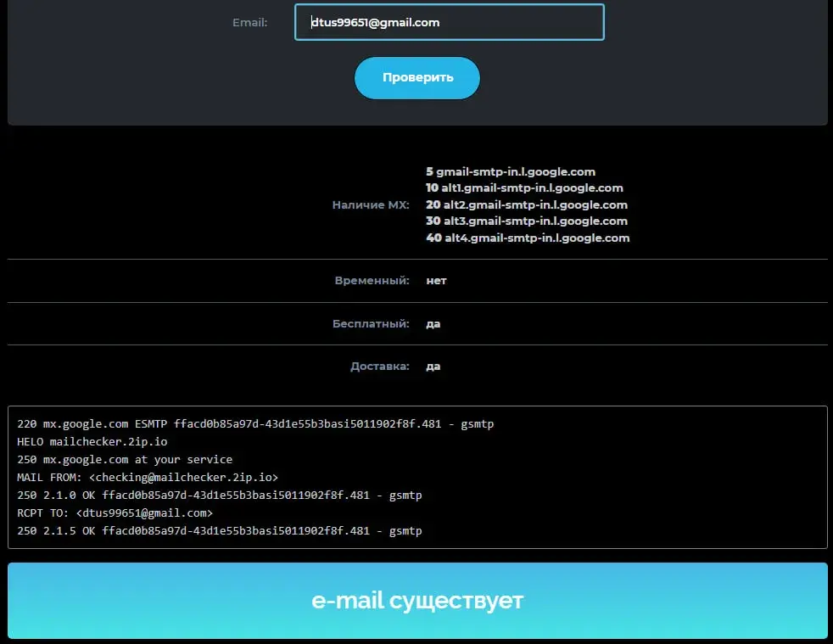Screen dimensions: 833x644
Task: Click the да value for Бесплатный
Action: 433,323
